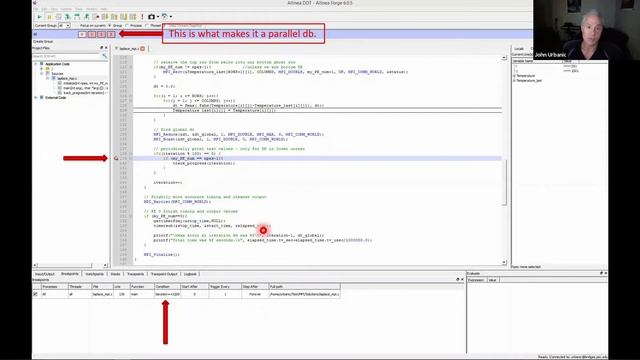Click the Full path column header
The image size is (640, 360).
304,287
